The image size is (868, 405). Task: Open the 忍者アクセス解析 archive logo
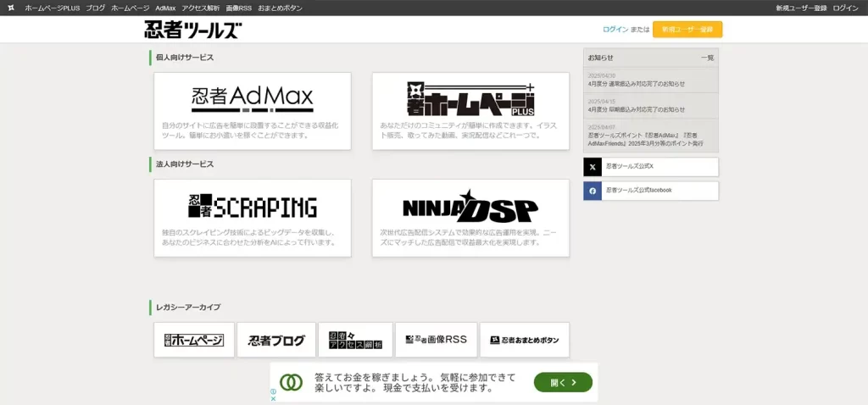(356, 340)
